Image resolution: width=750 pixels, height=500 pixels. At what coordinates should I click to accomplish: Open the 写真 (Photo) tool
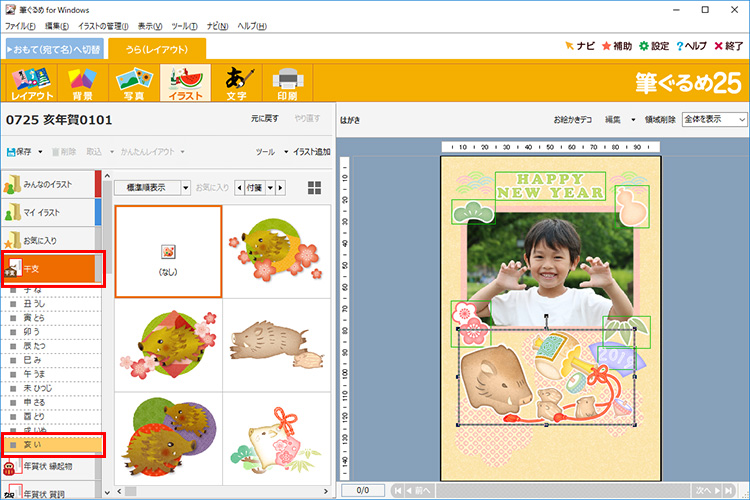pos(133,83)
